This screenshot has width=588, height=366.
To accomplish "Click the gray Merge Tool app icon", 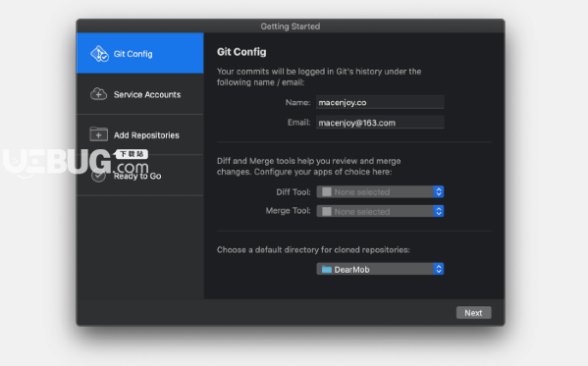I will (327, 212).
